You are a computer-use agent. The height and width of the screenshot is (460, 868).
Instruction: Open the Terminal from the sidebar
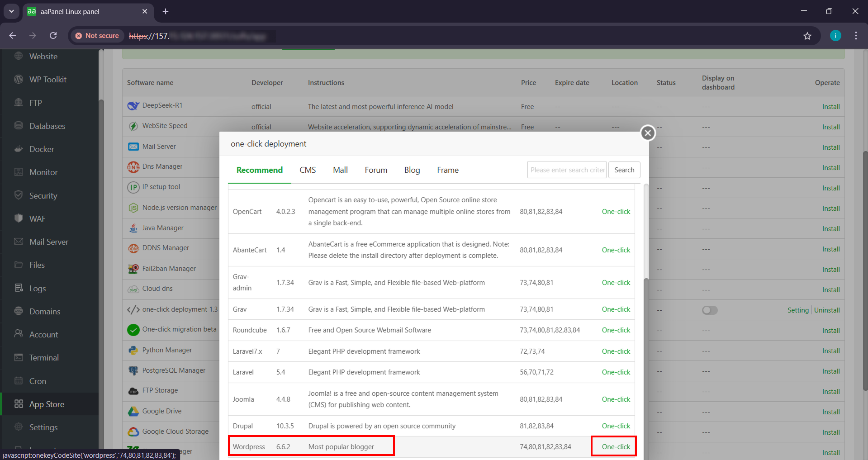tap(43, 357)
